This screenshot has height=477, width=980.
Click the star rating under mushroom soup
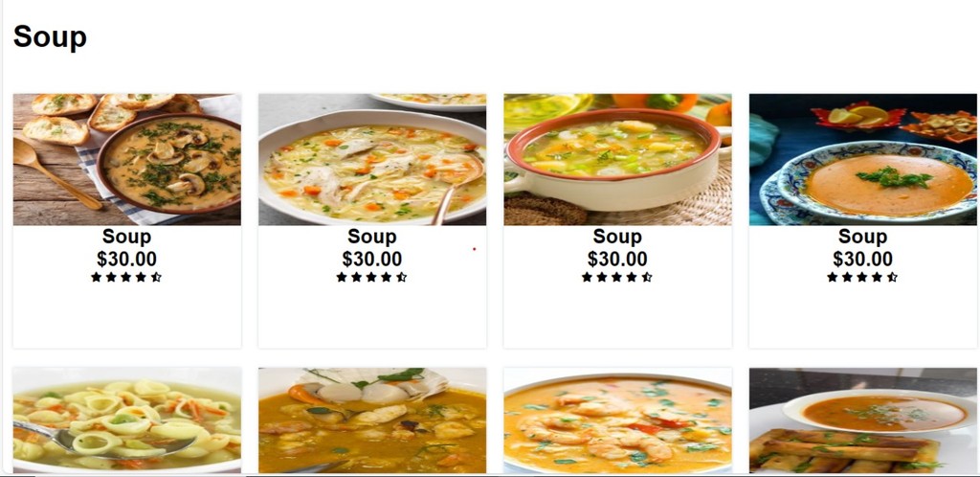point(126,277)
